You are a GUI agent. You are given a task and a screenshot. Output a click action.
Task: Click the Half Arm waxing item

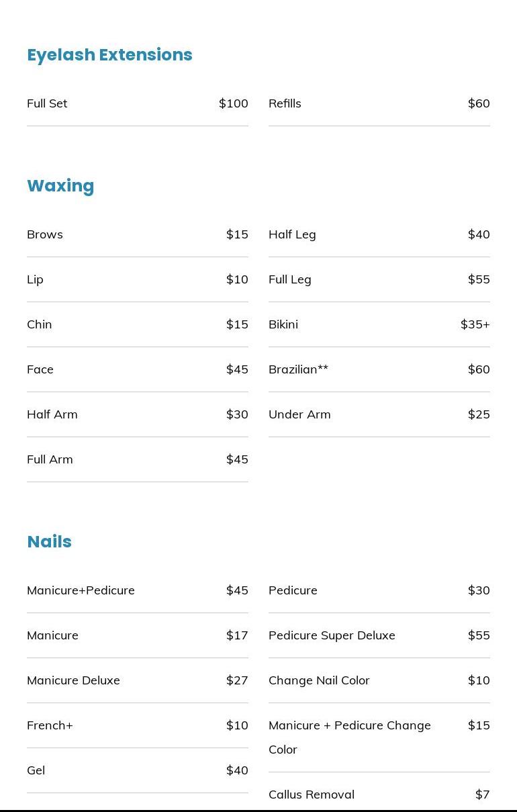(138, 414)
